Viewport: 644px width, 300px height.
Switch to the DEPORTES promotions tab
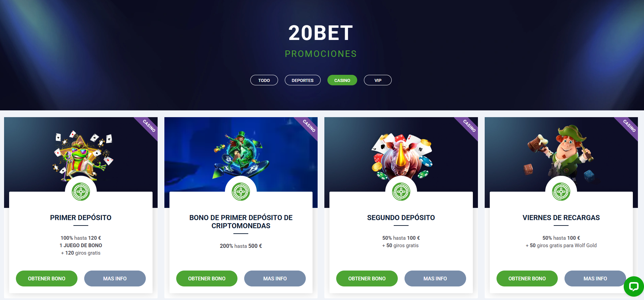[x=303, y=80]
